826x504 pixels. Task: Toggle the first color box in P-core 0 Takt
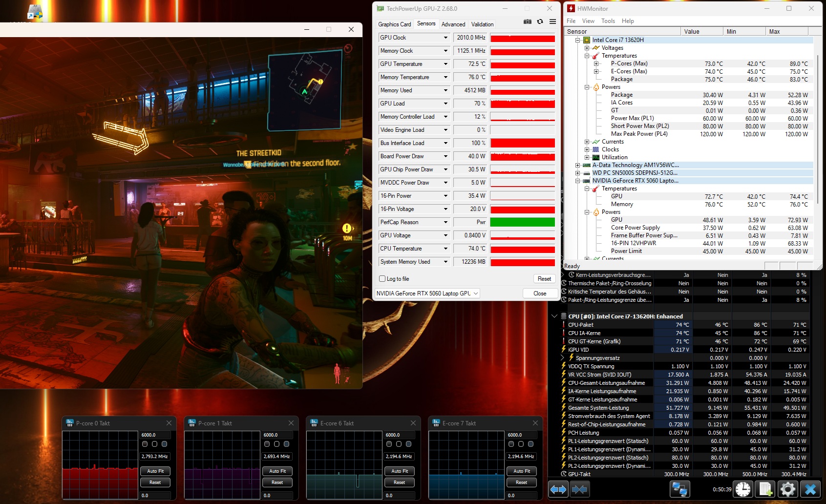[x=145, y=444]
